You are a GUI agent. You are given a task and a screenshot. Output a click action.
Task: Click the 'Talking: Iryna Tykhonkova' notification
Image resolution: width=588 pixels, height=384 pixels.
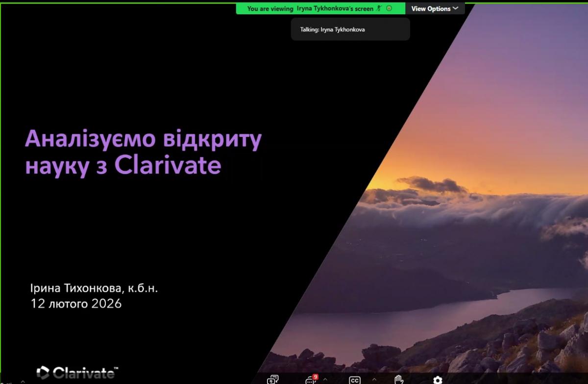coord(350,29)
